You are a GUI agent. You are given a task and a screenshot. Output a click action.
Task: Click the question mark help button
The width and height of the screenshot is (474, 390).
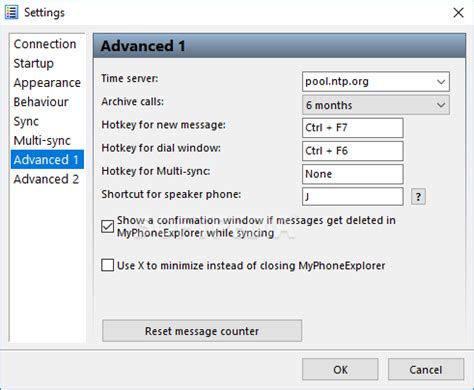[x=418, y=197]
